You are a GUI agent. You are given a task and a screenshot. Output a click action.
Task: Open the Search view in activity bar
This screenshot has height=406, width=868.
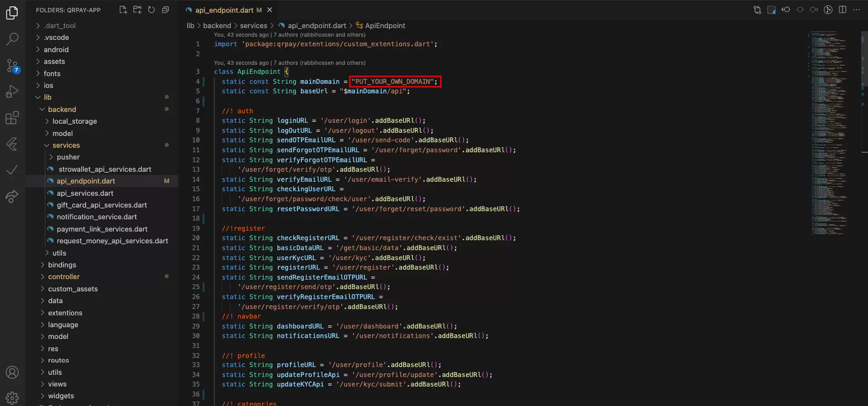point(12,39)
